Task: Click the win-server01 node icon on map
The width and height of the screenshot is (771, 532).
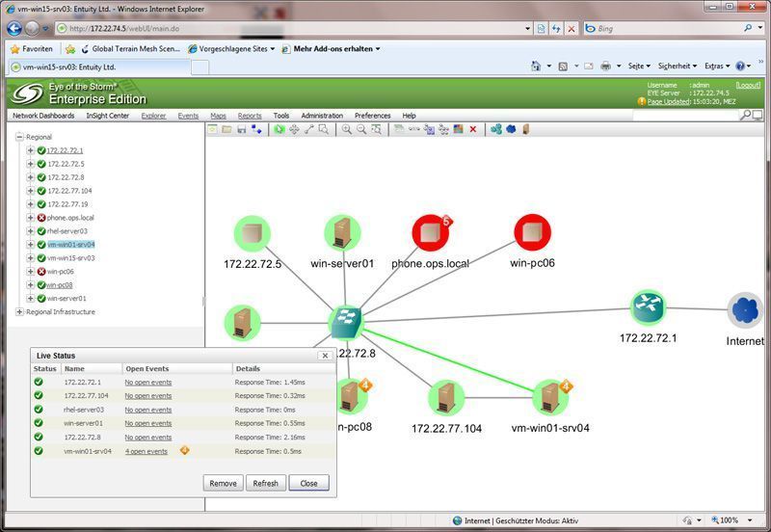Action: tap(342, 233)
